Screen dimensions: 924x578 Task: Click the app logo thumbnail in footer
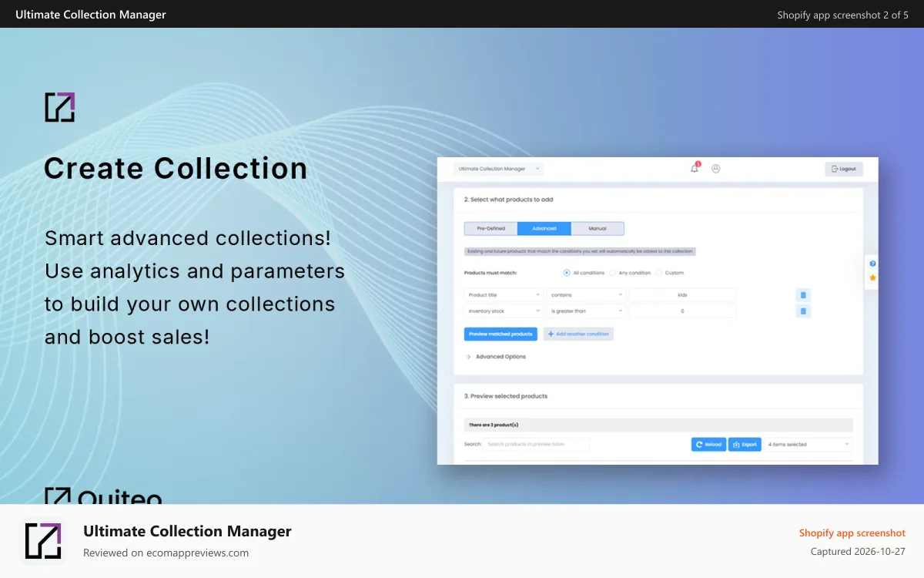click(42, 541)
